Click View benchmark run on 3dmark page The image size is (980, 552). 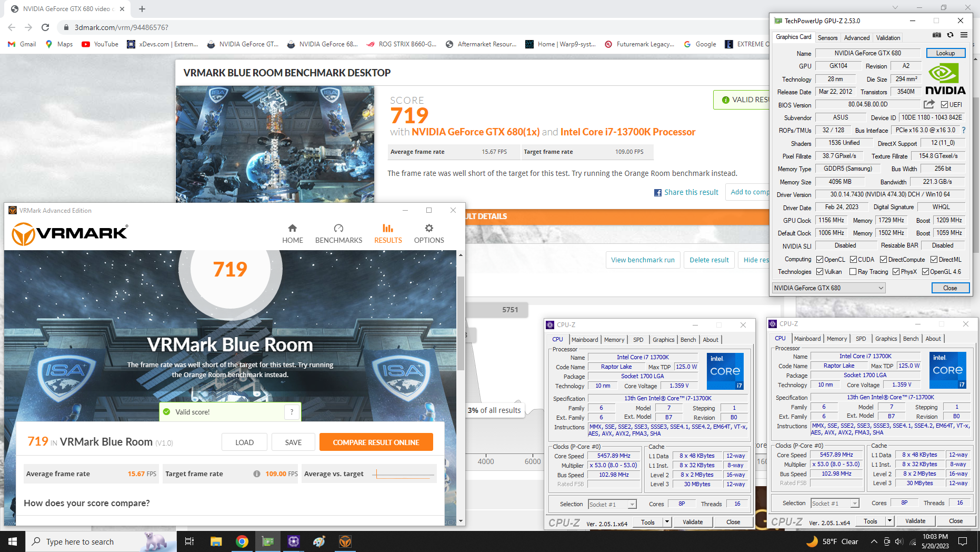coord(643,260)
